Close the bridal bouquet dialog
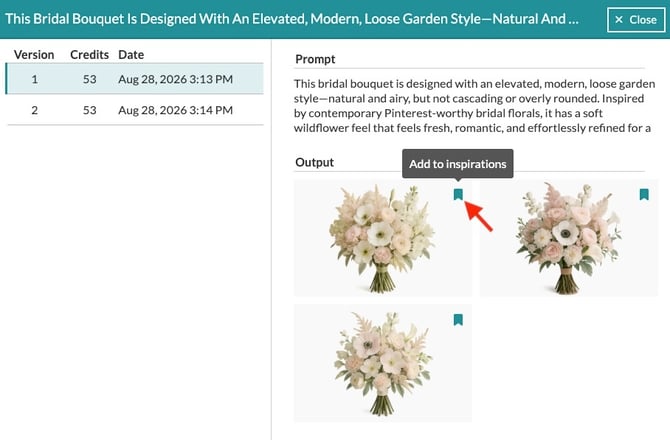 [636, 20]
